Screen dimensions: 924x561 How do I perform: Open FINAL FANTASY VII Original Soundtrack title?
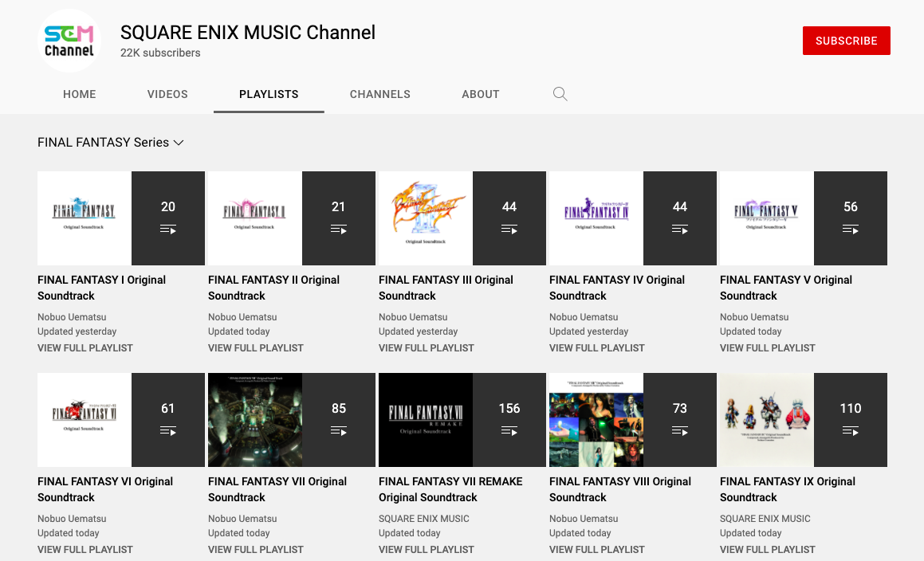[x=277, y=489]
